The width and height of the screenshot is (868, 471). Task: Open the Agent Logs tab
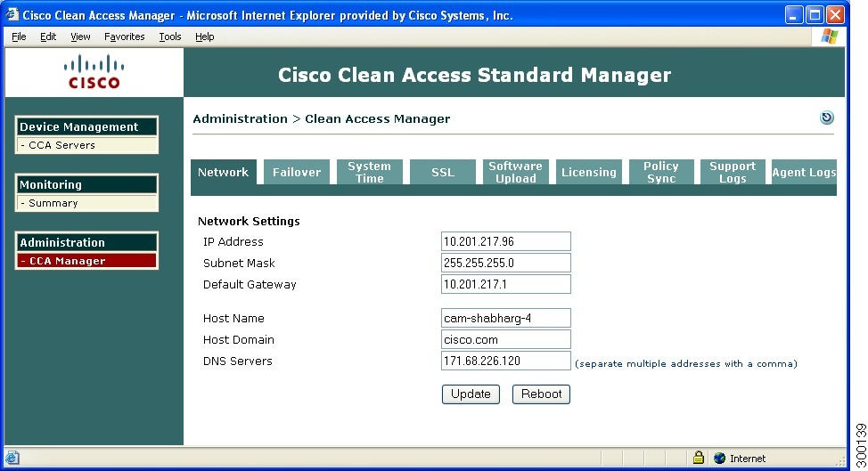(x=804, y=173)
